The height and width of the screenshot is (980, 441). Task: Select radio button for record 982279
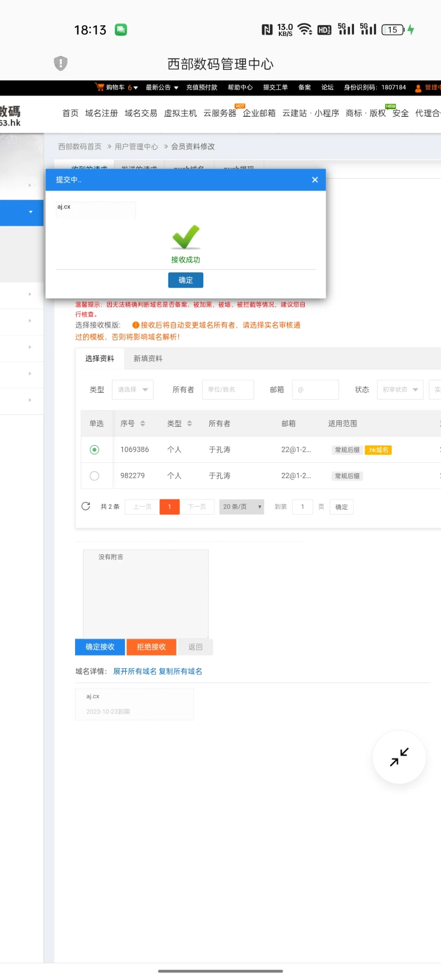[x=95, y=476]
